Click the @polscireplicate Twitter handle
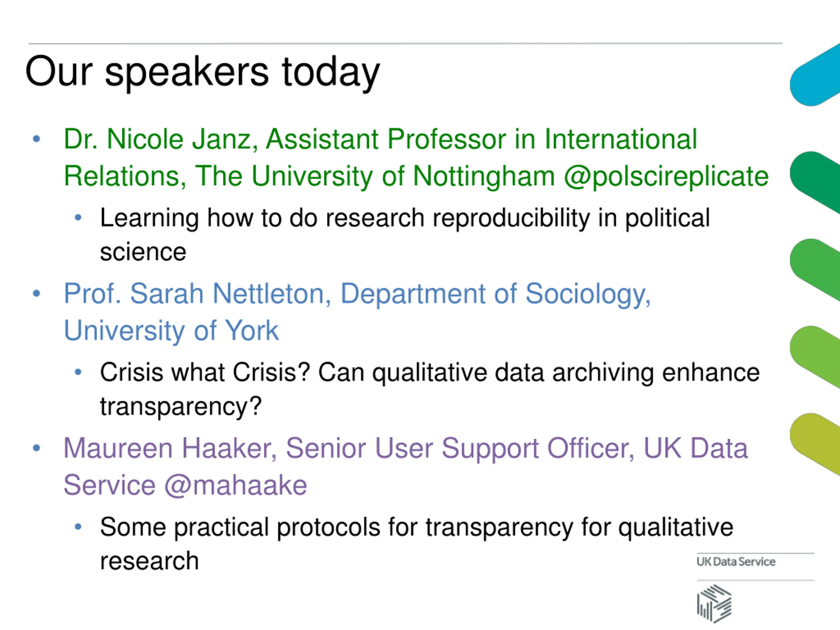 click(666, 177)
